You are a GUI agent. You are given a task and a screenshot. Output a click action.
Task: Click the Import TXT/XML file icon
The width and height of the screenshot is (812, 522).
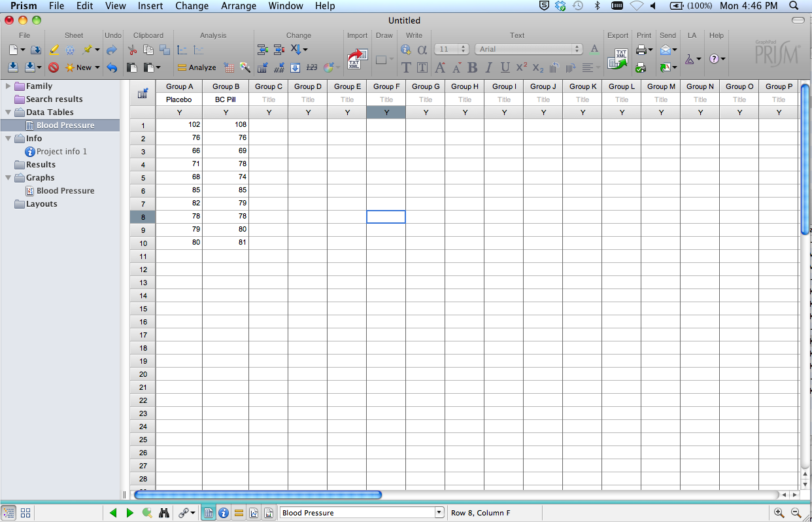pyautogui.click(x=357, y=59)
